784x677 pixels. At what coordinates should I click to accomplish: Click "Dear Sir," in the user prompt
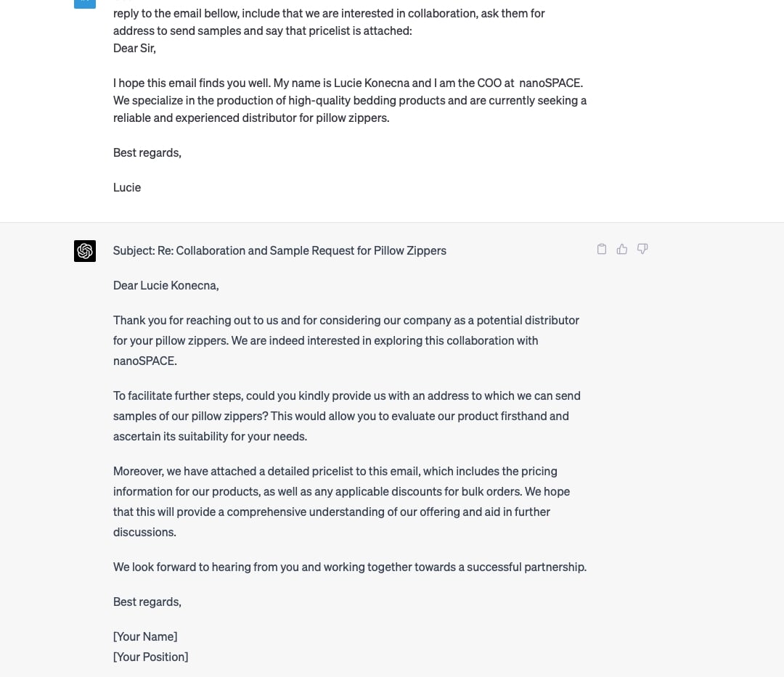[x=134, y=48]
